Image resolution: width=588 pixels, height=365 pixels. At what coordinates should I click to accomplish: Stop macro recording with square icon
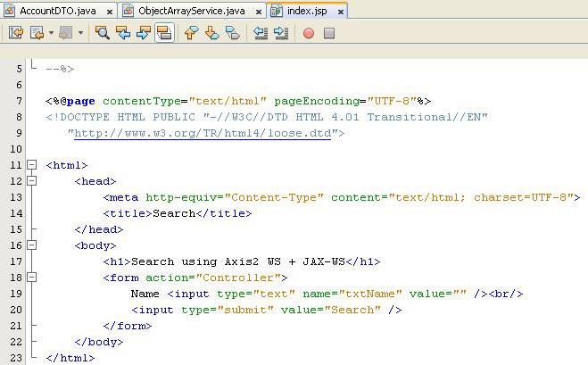coord(329,33)
